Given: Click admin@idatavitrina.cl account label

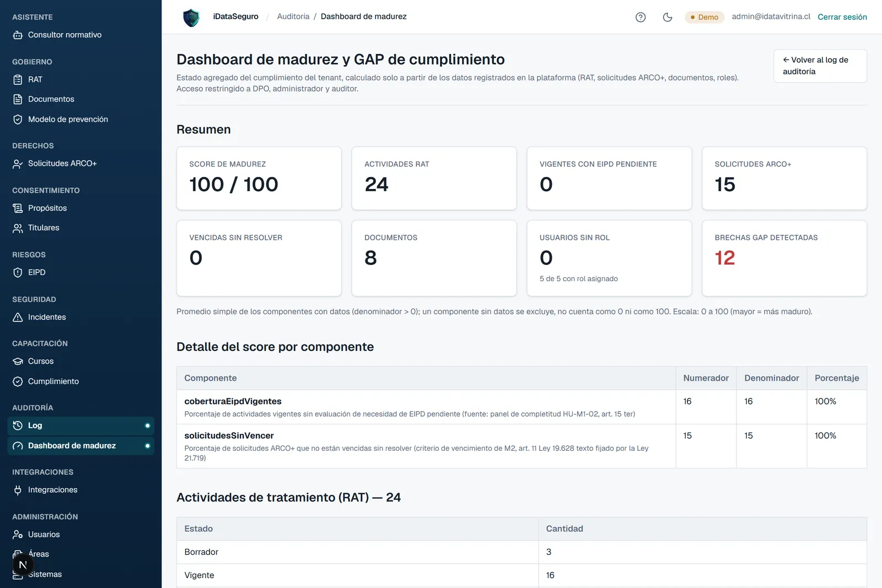Looking at the screenshot, I should [x=771, y=17].
